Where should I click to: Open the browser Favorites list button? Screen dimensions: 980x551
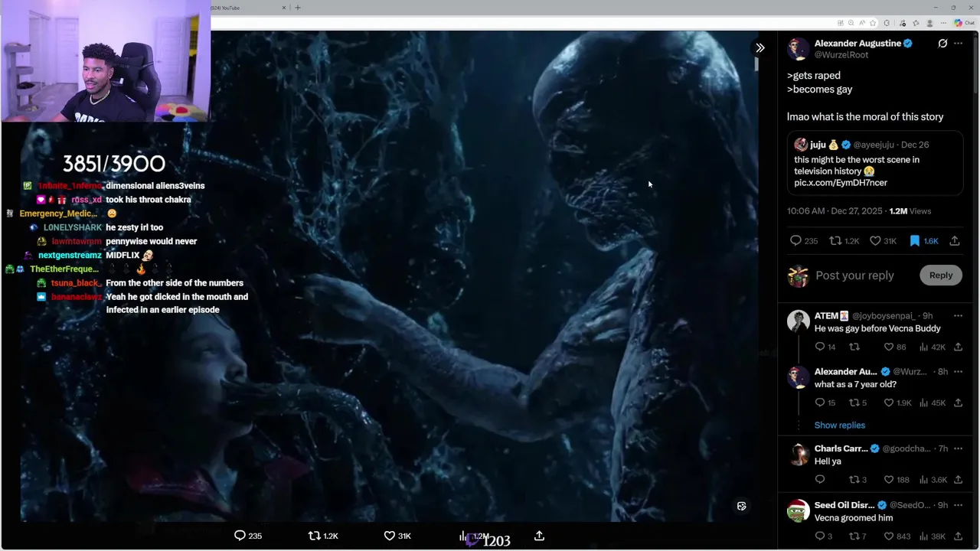[x=916, y=23]
